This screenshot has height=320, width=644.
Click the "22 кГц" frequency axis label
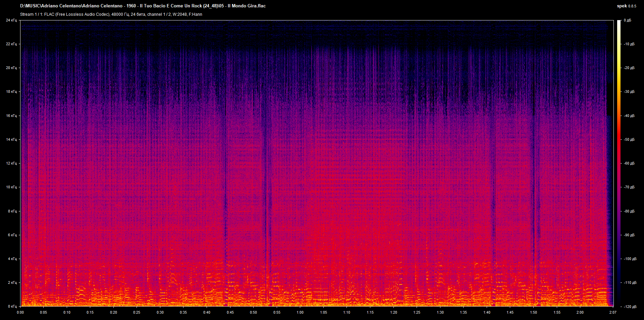point(11,44)
